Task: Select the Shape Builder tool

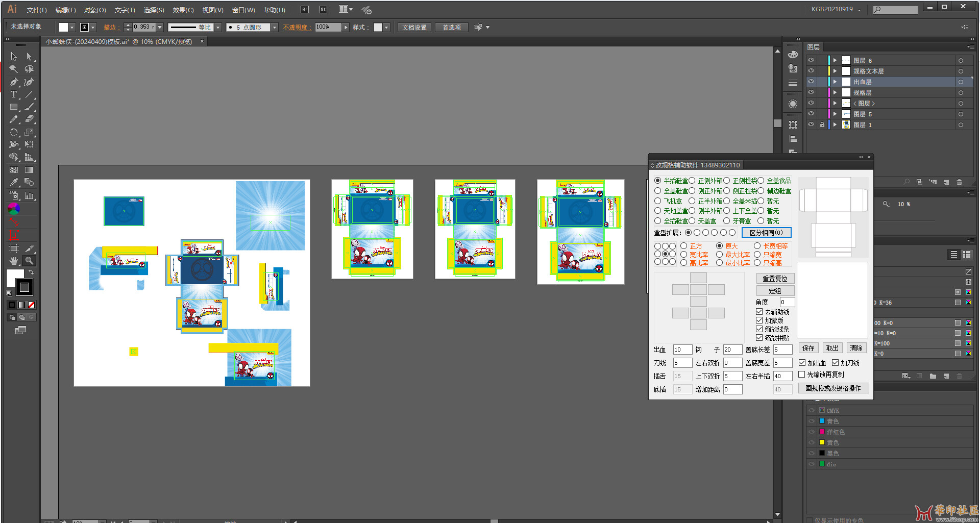Action: pos(14,157)
